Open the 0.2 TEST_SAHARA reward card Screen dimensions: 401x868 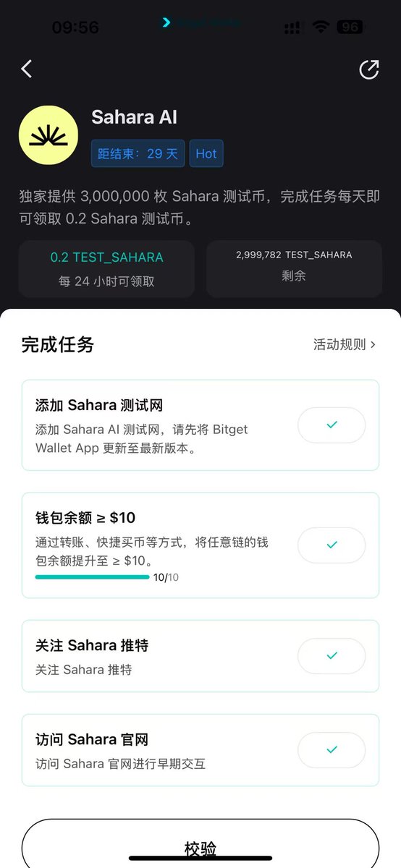coord(106,269)
